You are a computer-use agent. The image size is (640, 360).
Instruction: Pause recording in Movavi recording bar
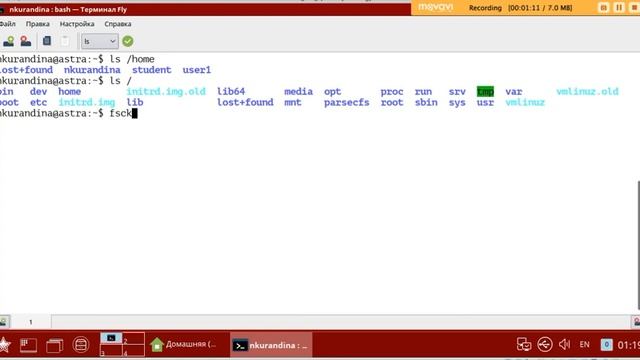(x=619, y=8)
